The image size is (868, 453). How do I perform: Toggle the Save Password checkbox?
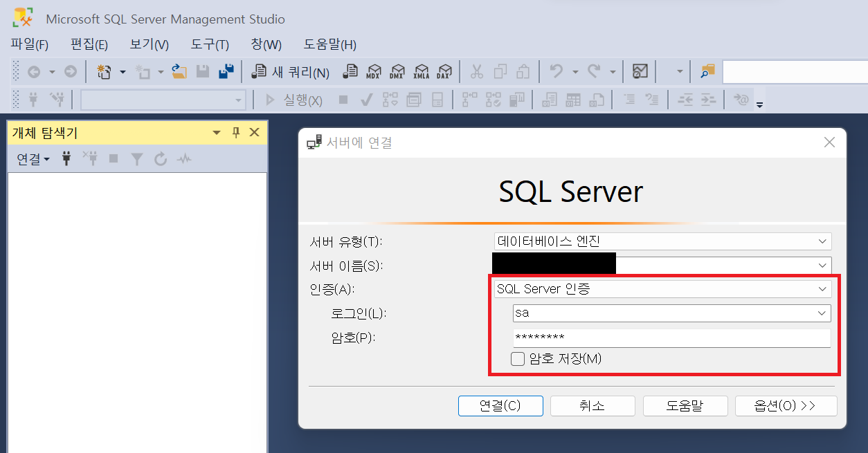tap(517, 358)
